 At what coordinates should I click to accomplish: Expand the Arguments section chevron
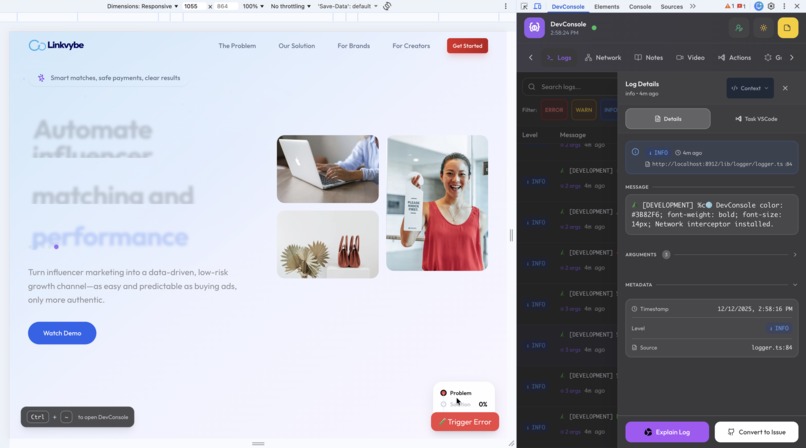point(795,254)
